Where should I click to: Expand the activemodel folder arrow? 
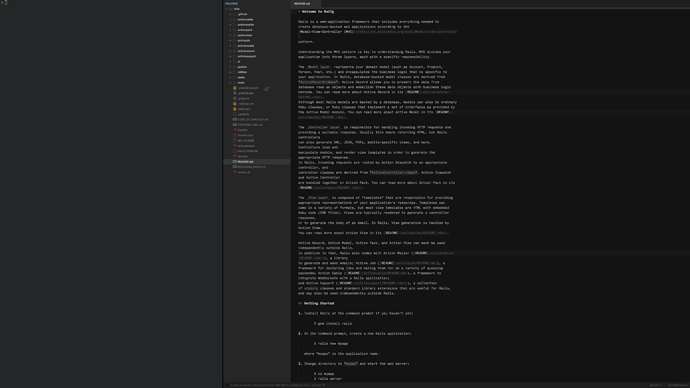coord(230,46)
